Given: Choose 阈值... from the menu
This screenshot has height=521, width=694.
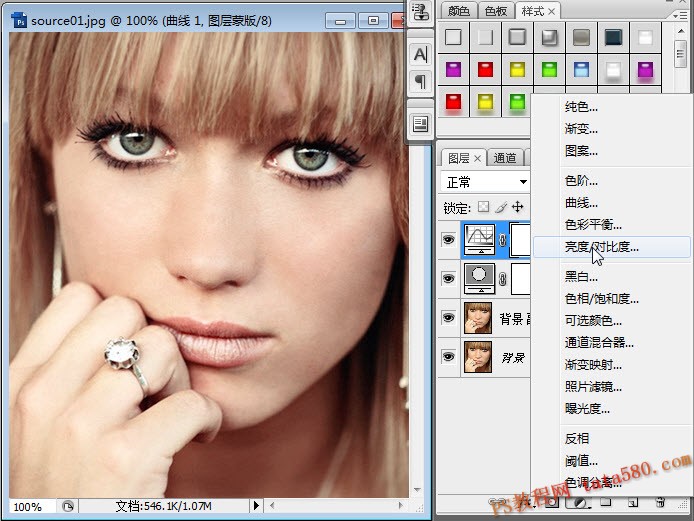Looking at the screenshot, I should (612, 461).
